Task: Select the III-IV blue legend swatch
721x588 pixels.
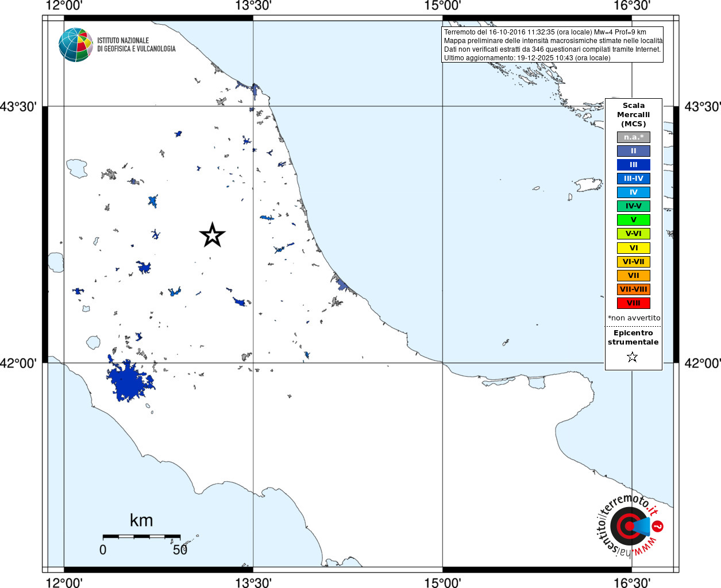Action: pyautogui.click(x=634, y=179)
